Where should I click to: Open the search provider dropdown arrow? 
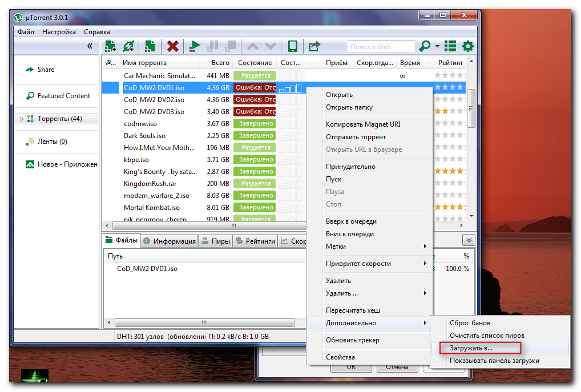[437, 46]
